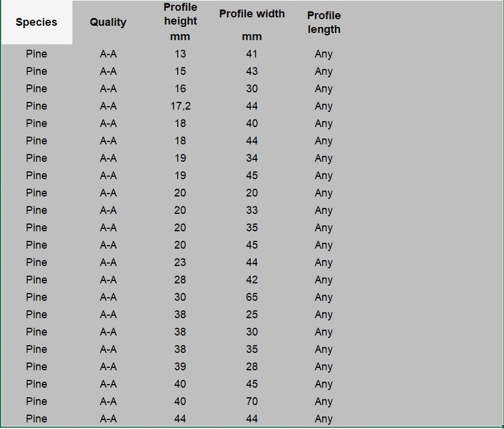The height and width of the screenshot is (429, 504).
Task: Select the Profile length header cell
Action: tap(324, 22)
